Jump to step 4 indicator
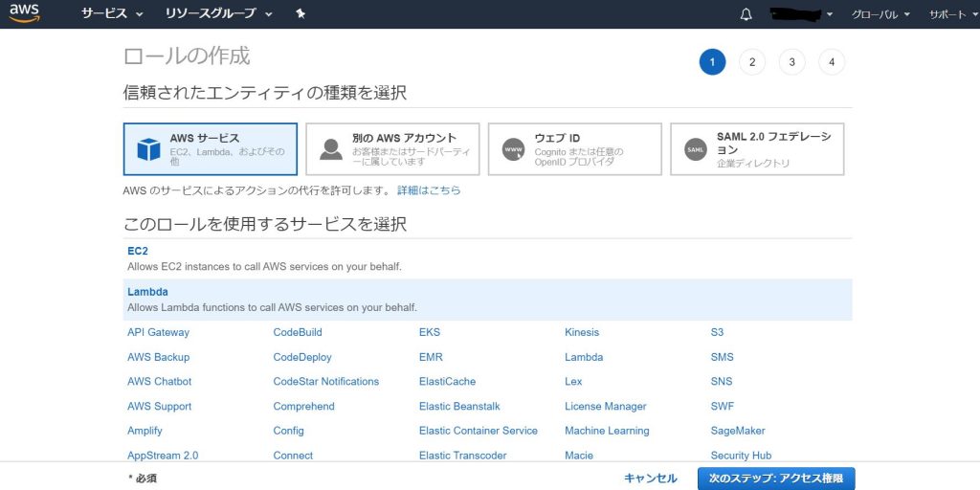 point(832,62)
